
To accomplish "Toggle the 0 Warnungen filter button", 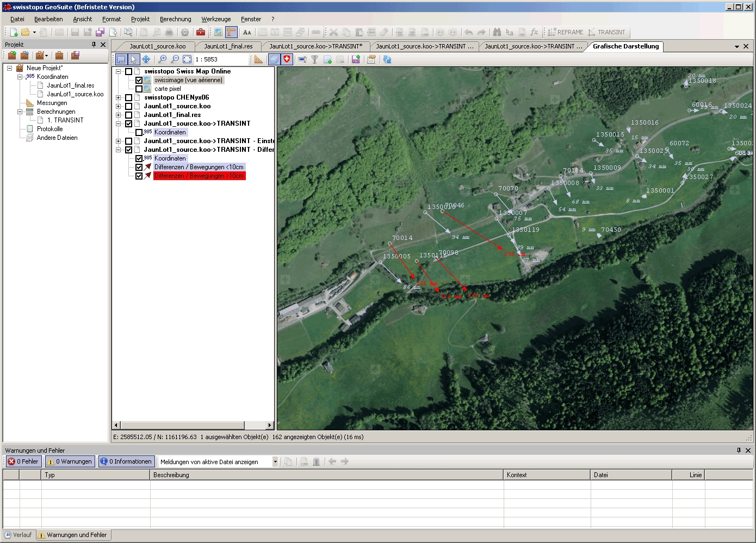I will click(69, 461).
